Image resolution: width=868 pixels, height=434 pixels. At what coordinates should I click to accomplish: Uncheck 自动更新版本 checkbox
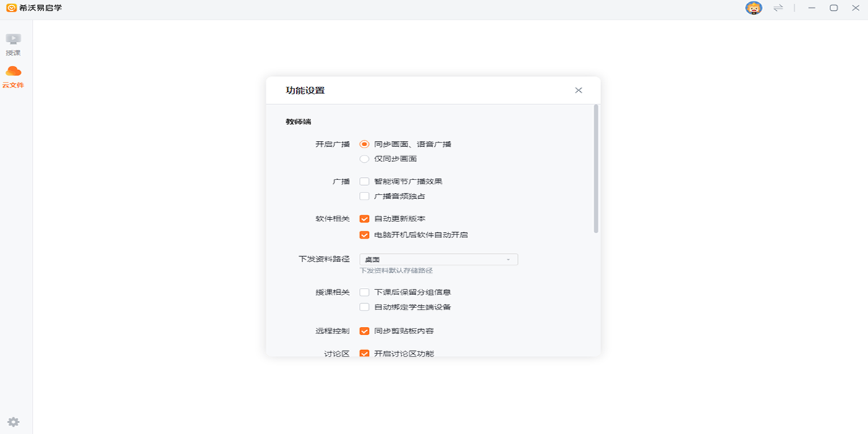(x=365, y=218)
